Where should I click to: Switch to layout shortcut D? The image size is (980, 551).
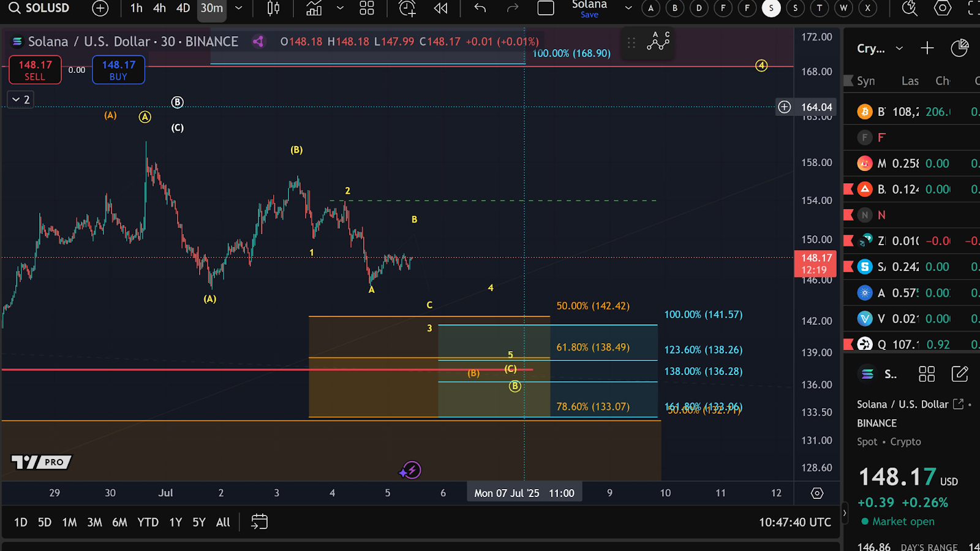[699, 8]
